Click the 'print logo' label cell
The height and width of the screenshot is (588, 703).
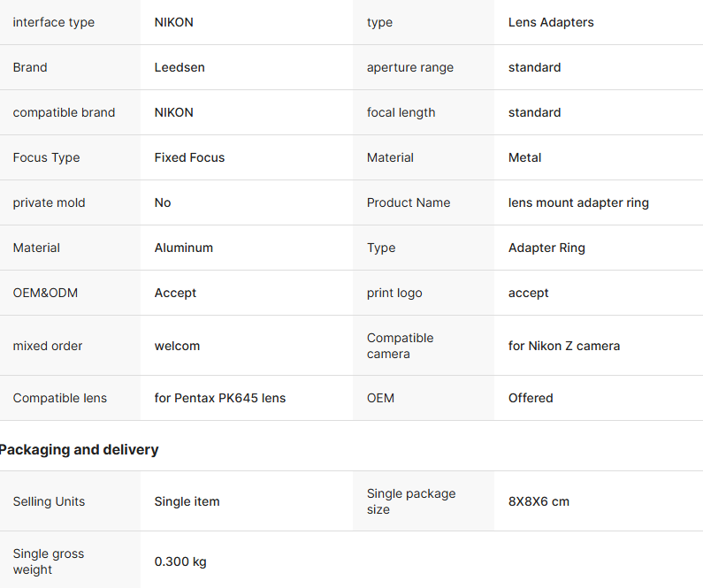point(394,293)
